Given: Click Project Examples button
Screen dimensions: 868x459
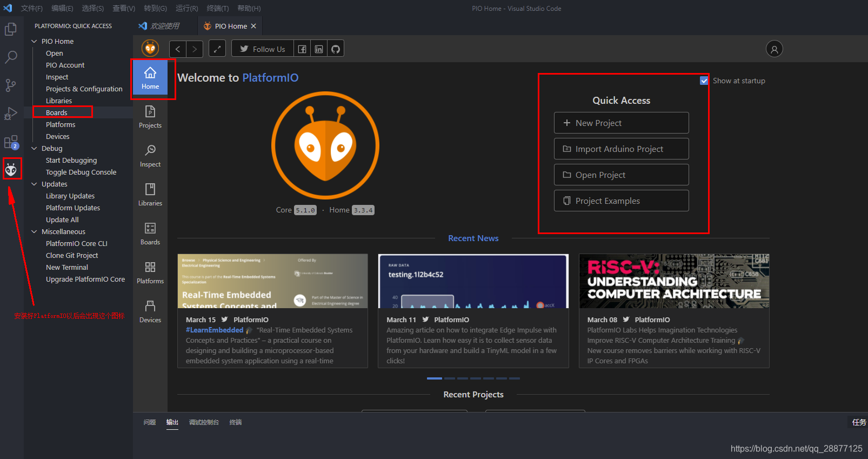Looking at the screenshot, I should (621, 201).
